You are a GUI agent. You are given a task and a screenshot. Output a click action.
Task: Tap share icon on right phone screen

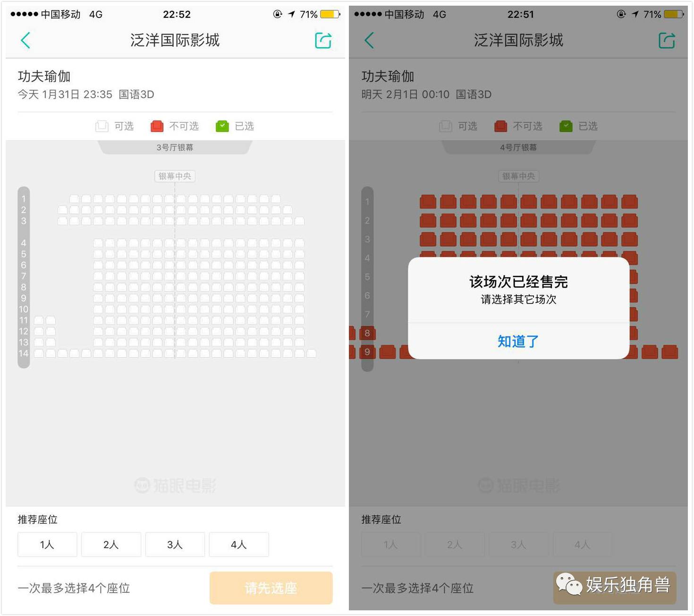point(667,41)
